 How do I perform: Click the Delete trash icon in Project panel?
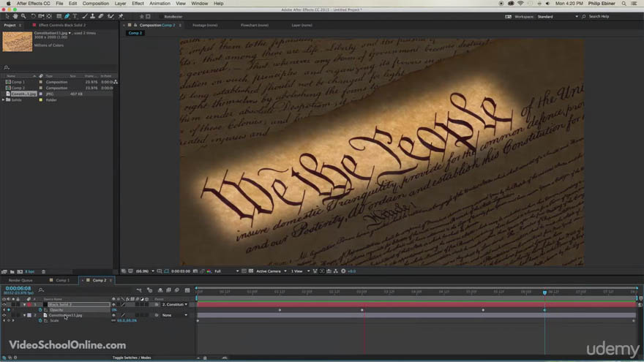click(43, 272)
